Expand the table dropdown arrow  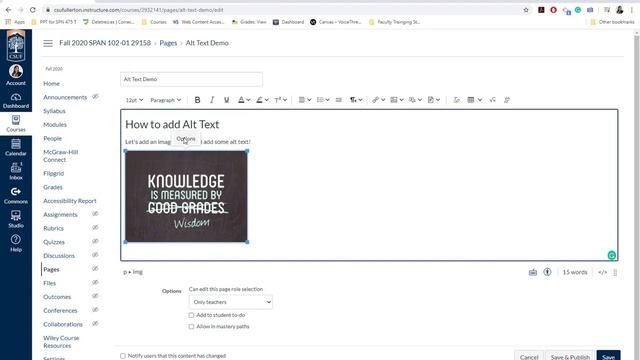tap(480, 100)
